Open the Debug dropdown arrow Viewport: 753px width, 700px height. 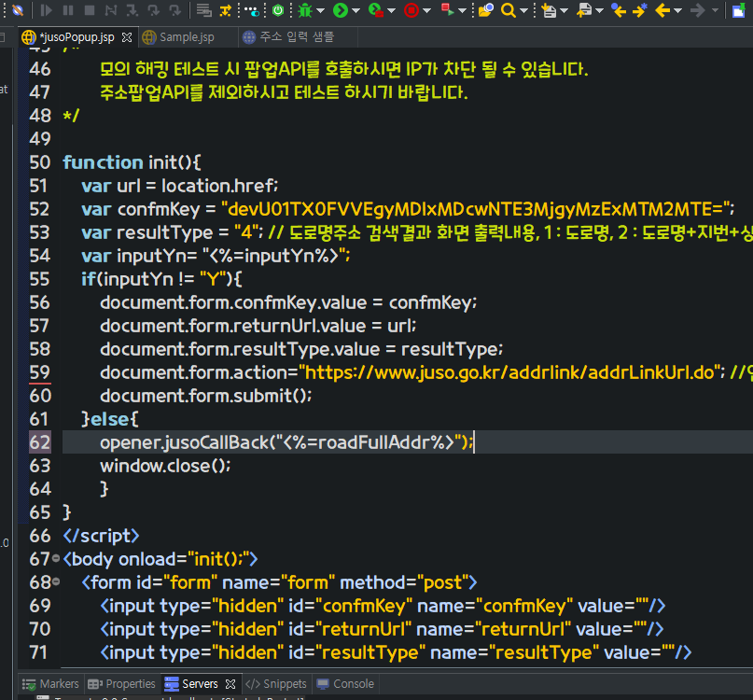(x=320, y=10)
